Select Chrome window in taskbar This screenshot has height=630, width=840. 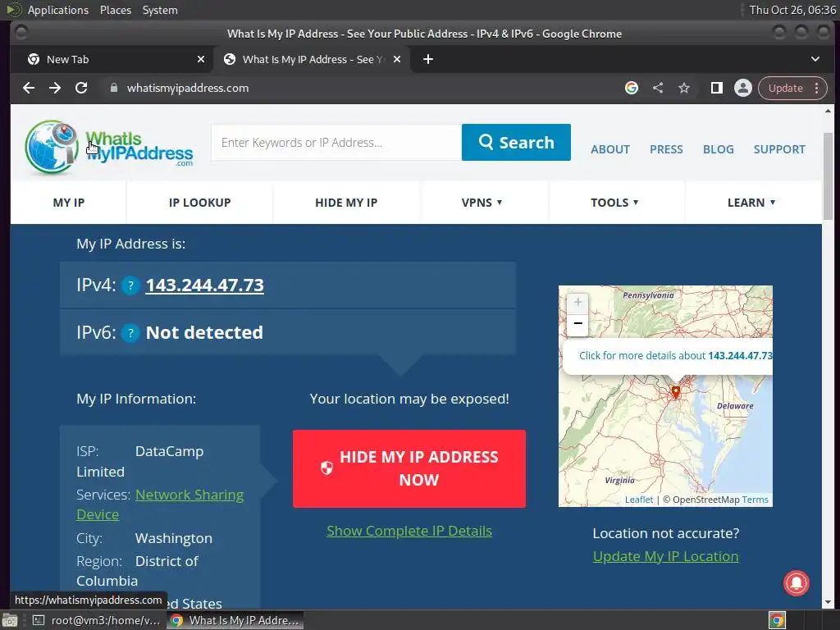tap(235, 620)
